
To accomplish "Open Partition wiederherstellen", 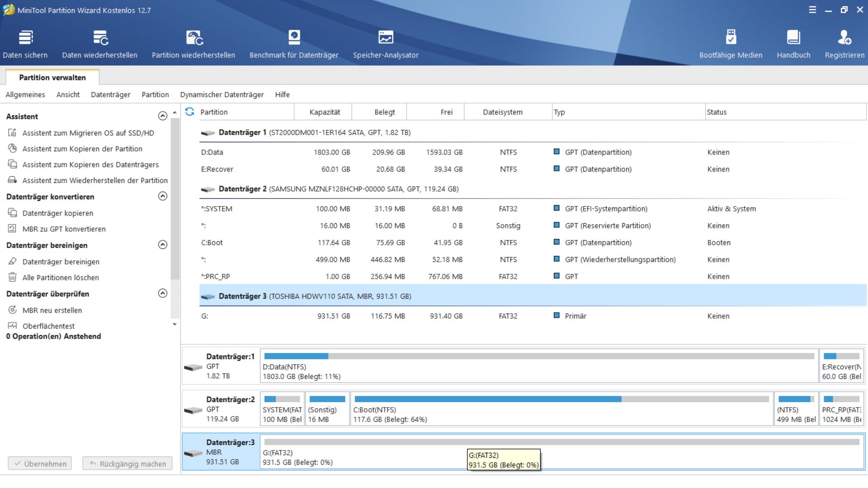I will click(x=193, y=44).
